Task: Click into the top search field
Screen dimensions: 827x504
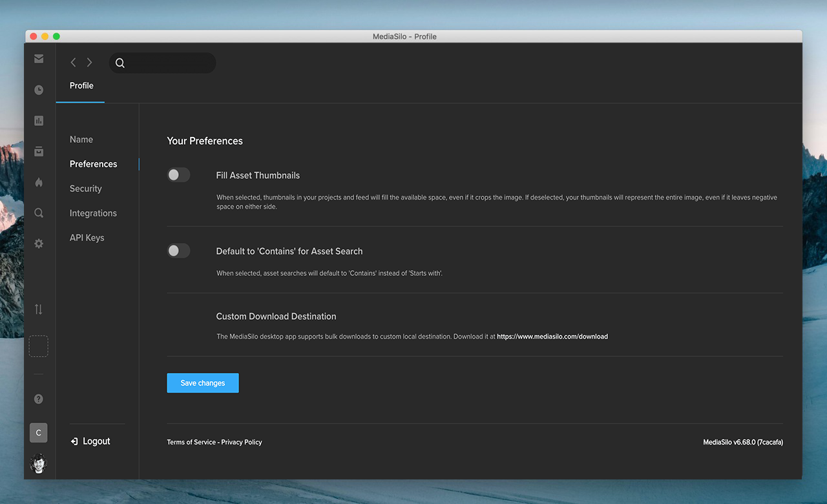Action: [168, 63]
